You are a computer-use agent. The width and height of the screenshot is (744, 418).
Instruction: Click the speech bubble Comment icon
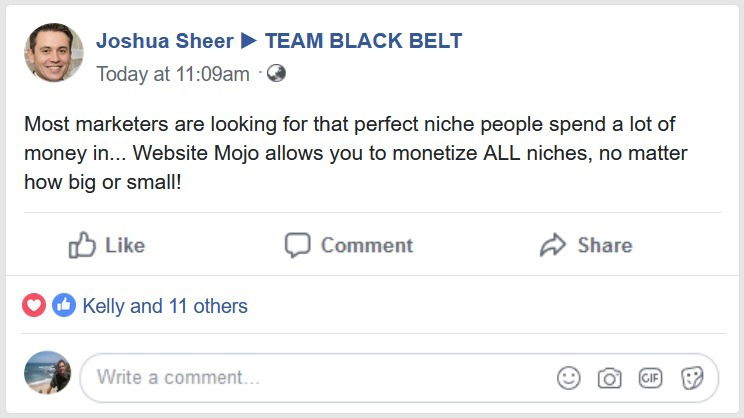point(298,245)
